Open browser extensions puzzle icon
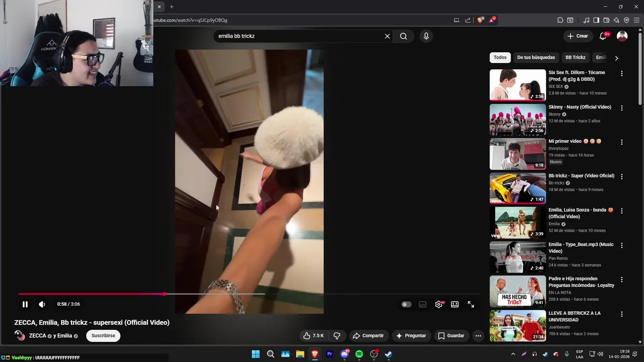This screenshot has height=362, width=644. (x=560, y=20)
